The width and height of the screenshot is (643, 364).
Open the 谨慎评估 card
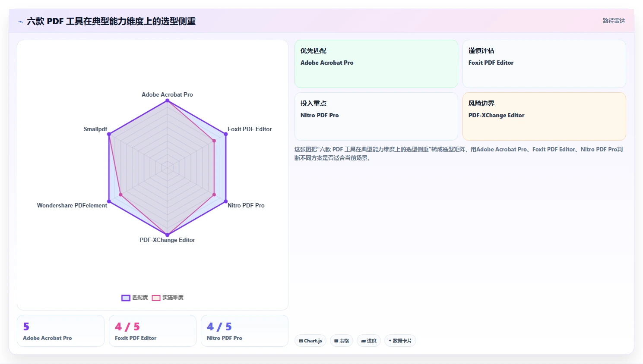pos(544,64)
